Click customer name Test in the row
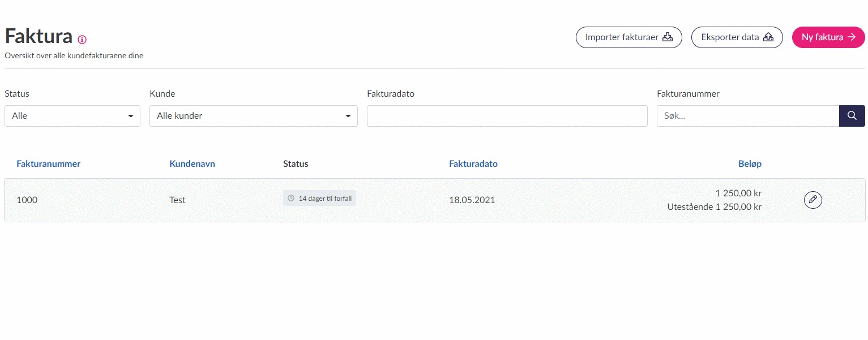The width and height of the screenshot is (868, 340). (177, 200)
